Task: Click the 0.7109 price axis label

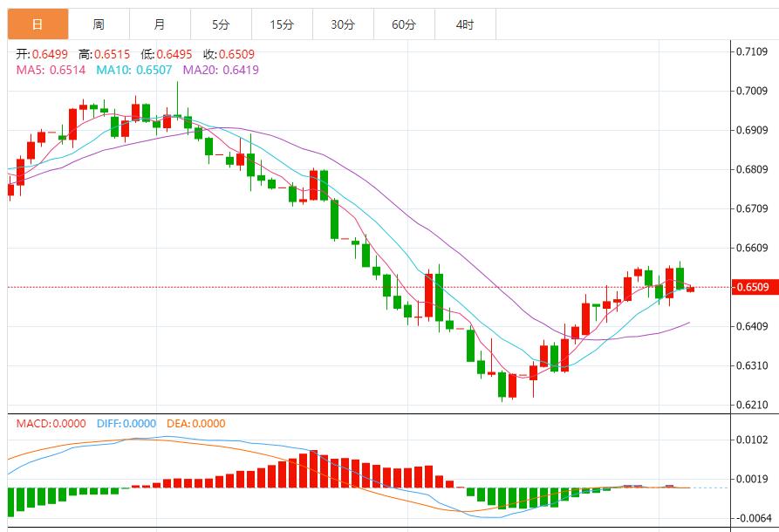Action: pos(752,51)
